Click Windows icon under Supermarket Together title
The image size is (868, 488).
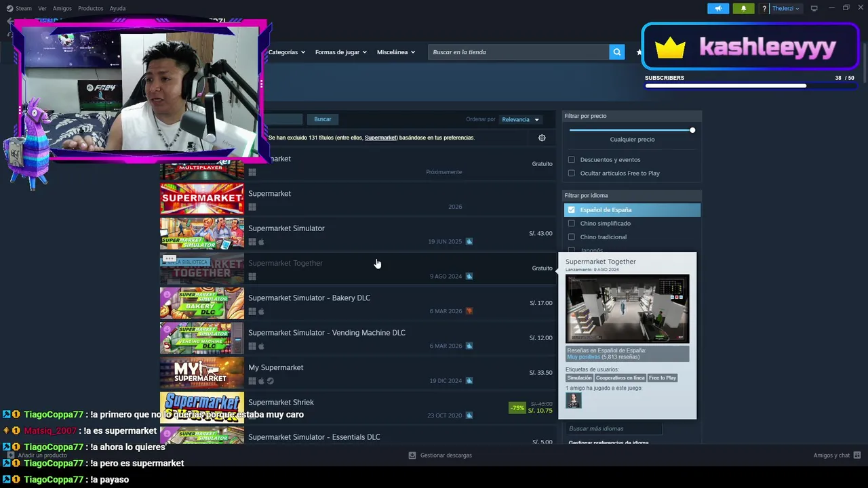point(252,277)
